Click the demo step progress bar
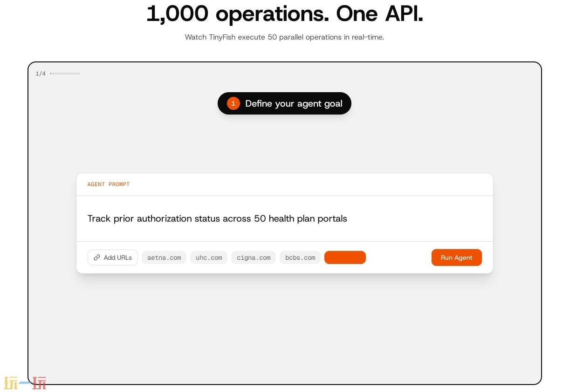 pos(65,74)
